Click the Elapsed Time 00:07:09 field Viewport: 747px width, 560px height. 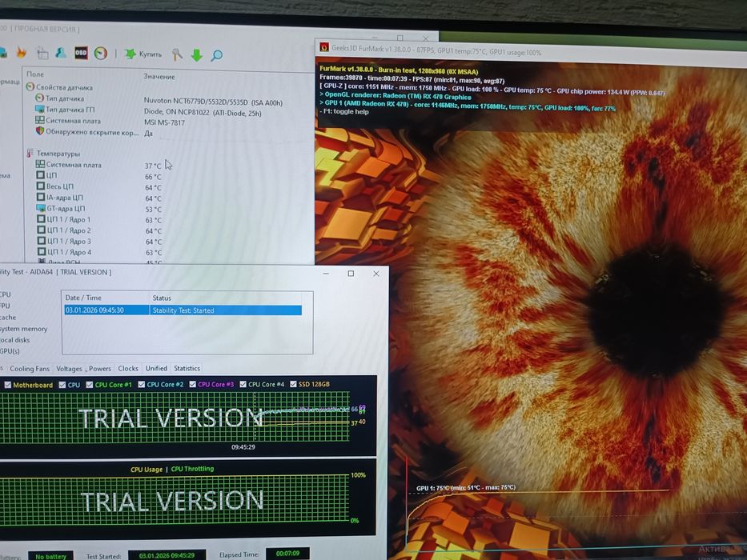[x=287, y=554]
